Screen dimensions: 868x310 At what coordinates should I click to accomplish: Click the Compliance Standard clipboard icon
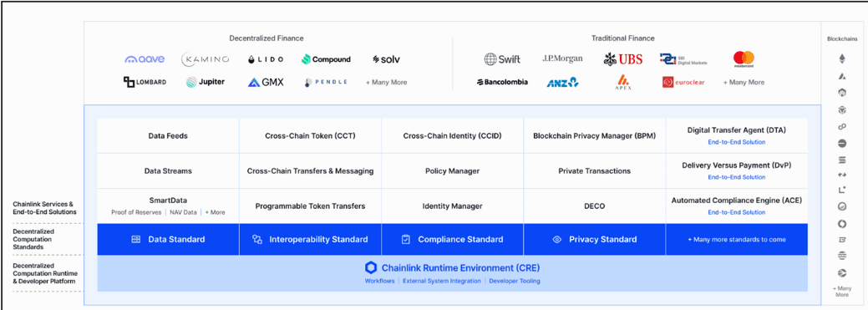[406, 240]
